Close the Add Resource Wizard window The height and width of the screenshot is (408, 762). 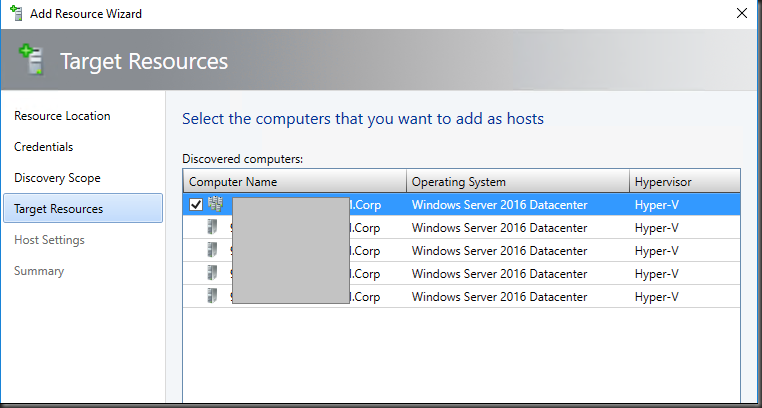741,14
